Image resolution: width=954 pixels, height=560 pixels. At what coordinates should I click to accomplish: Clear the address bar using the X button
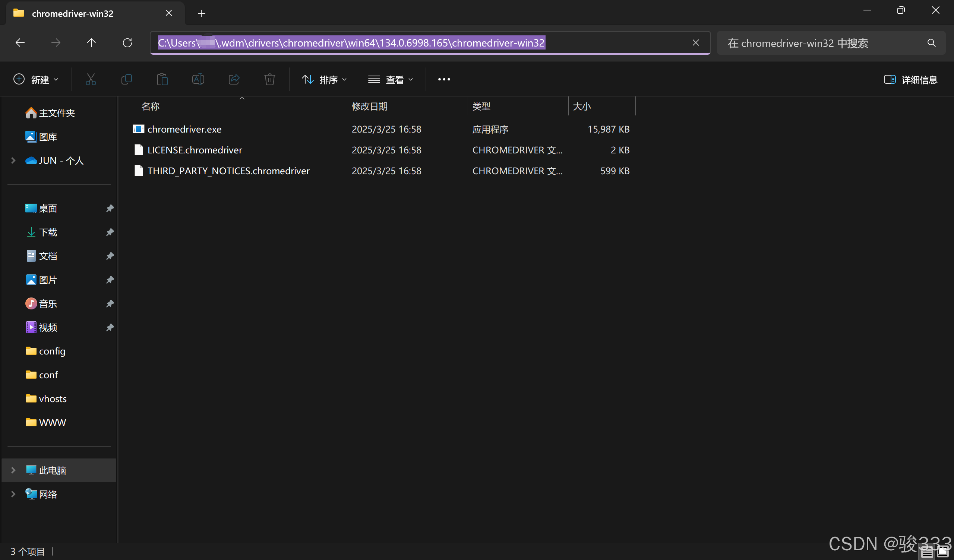coord(696,43)
